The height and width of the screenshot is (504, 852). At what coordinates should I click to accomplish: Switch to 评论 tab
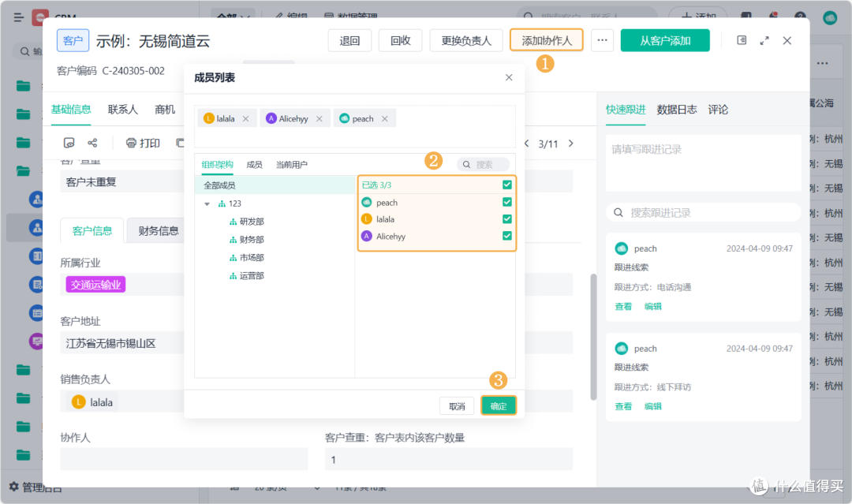pyautogui.click(x=718, y=110)
